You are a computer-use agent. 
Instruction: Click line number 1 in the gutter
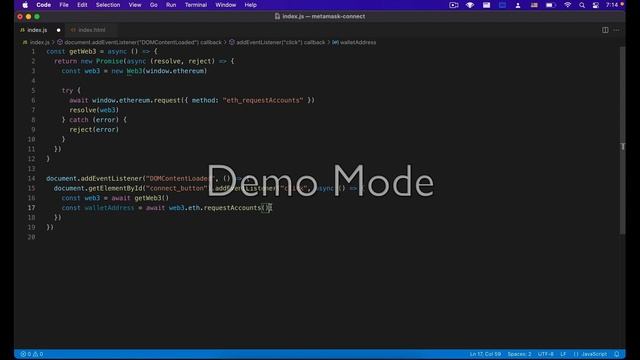[x=33, y=51]
